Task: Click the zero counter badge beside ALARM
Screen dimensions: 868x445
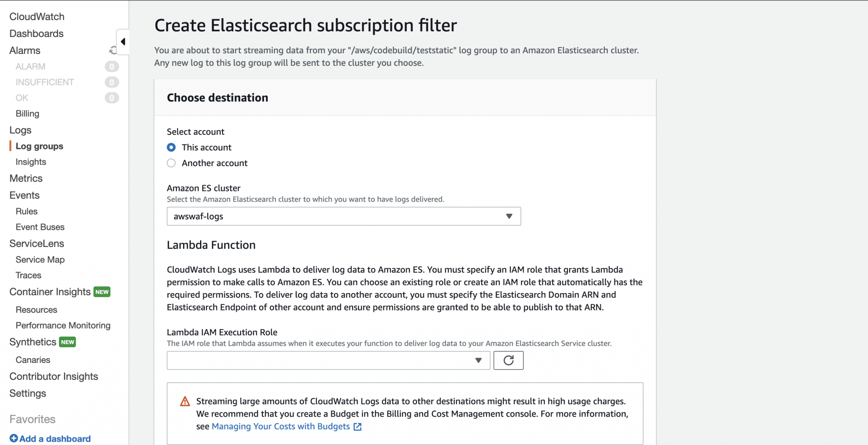Action: [112, 66]
